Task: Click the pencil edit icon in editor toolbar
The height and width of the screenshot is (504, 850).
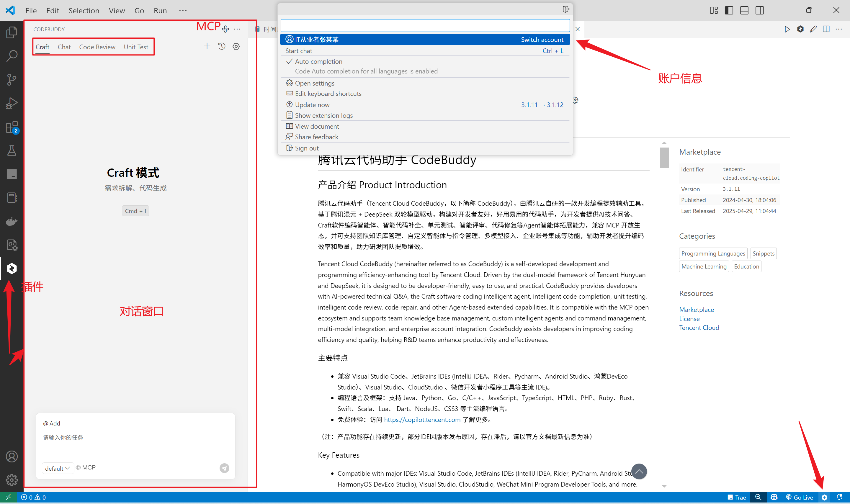Action: tap(813, 29)
